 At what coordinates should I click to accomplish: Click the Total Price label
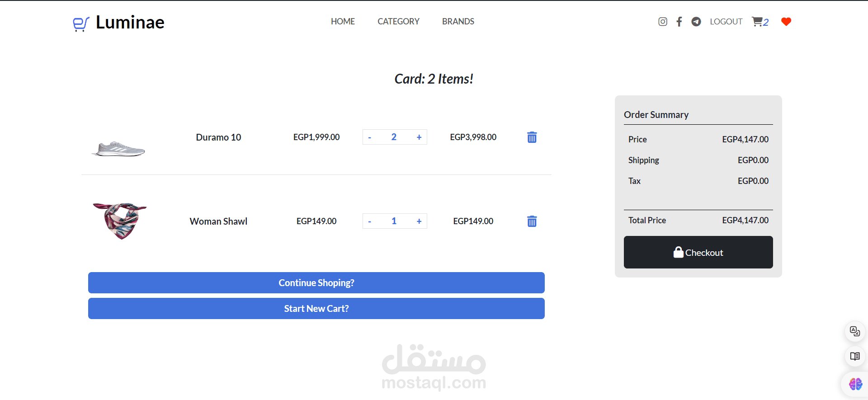click(x=647, y=220)
